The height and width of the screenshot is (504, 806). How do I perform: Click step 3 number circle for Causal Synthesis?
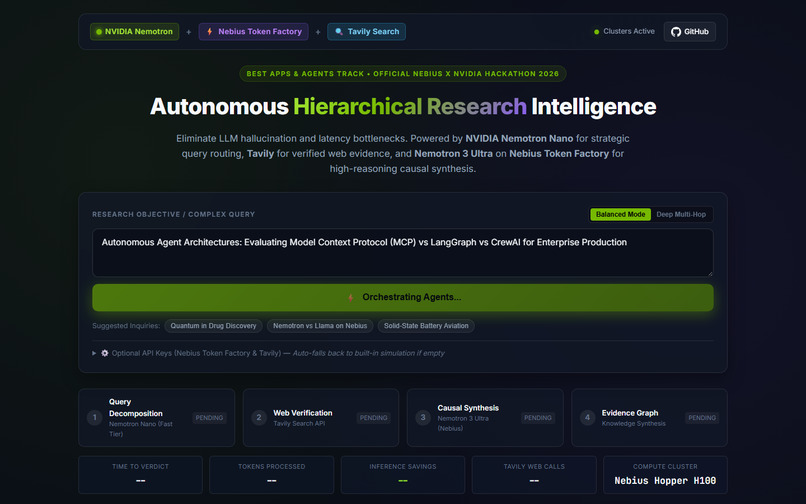[423, 418]
